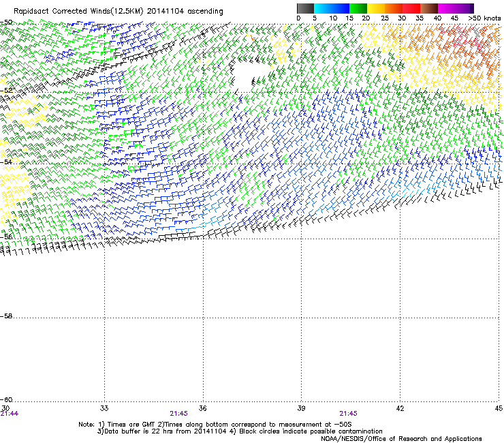Pick the blue 10-15 knots legend swatch

pos(341,8)
